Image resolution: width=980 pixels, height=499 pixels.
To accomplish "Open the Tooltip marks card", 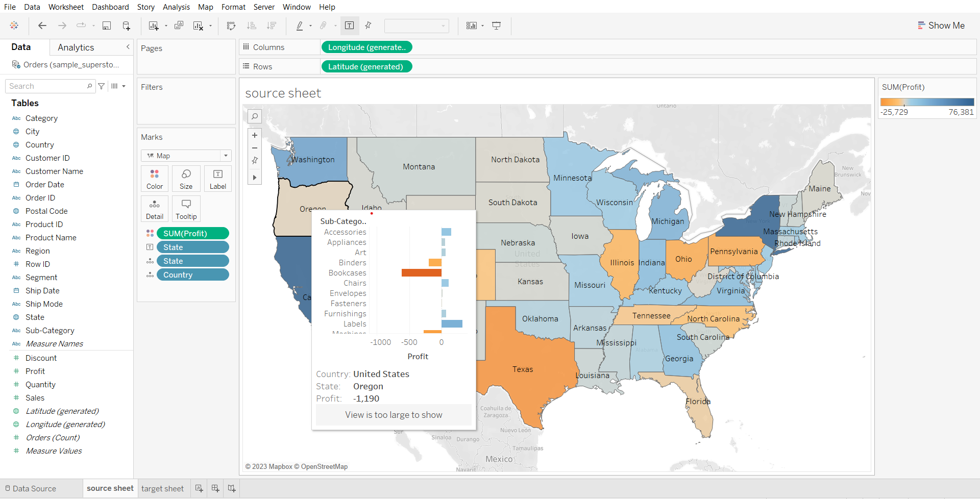I will tap(186, 209).
